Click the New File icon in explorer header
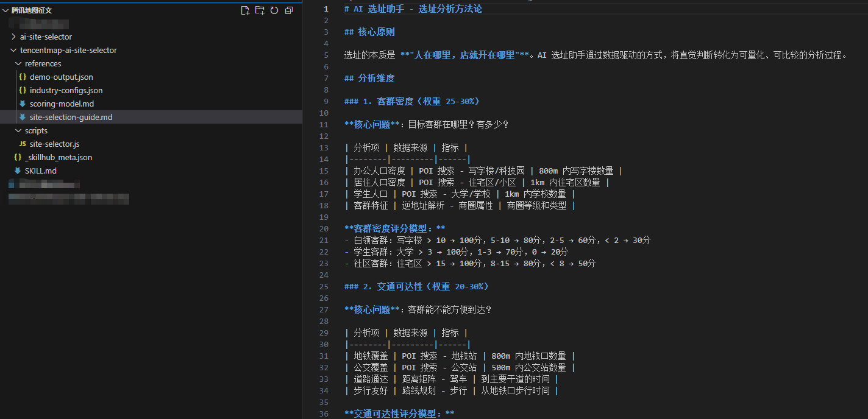This screenshot has height=419, width=868. [245, 10]
